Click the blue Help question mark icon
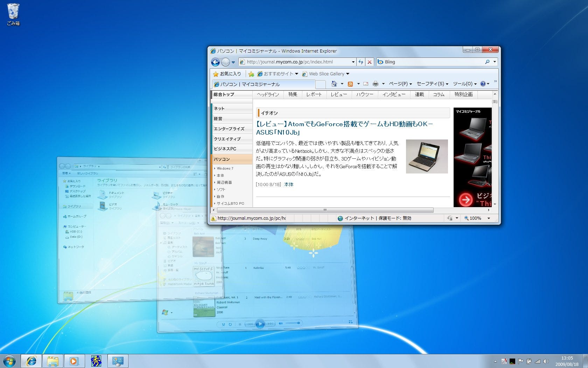This screenshot has height=368, width=588. point(483,84)
